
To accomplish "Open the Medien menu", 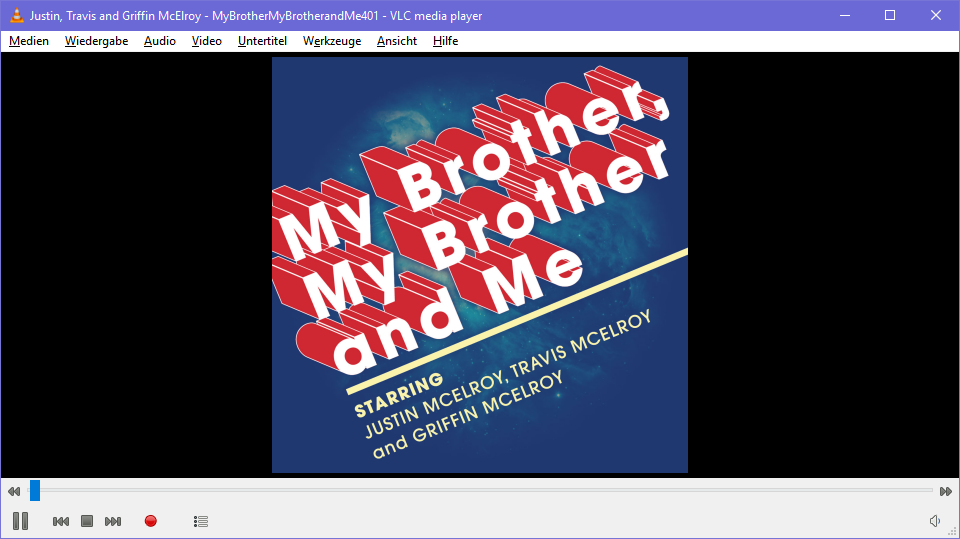I will (29, 41).
